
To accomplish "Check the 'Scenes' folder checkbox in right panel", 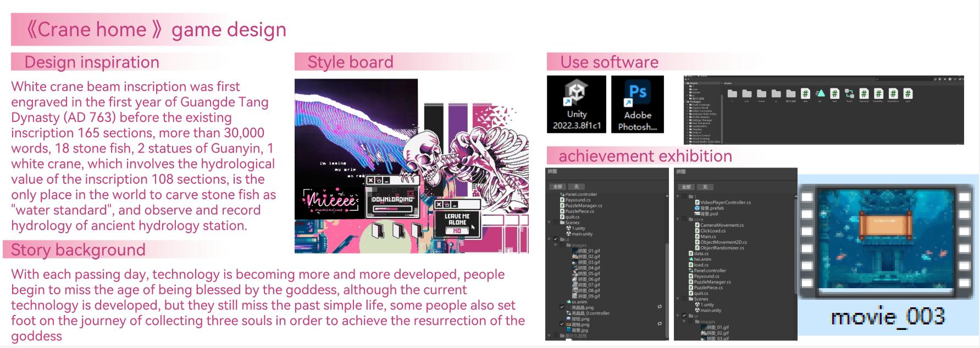I will click(684, 299).
